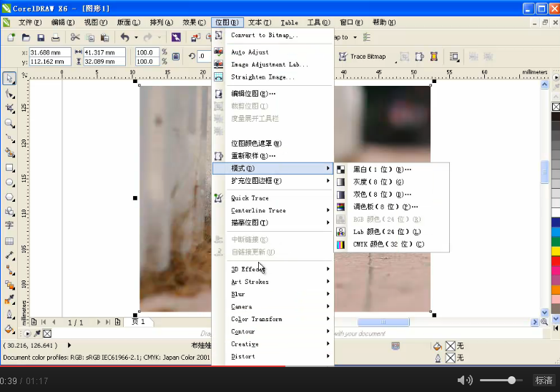Click the 页 1 page tab
Image resolution: width=560 pixels, height=392 pixels.
139,322
